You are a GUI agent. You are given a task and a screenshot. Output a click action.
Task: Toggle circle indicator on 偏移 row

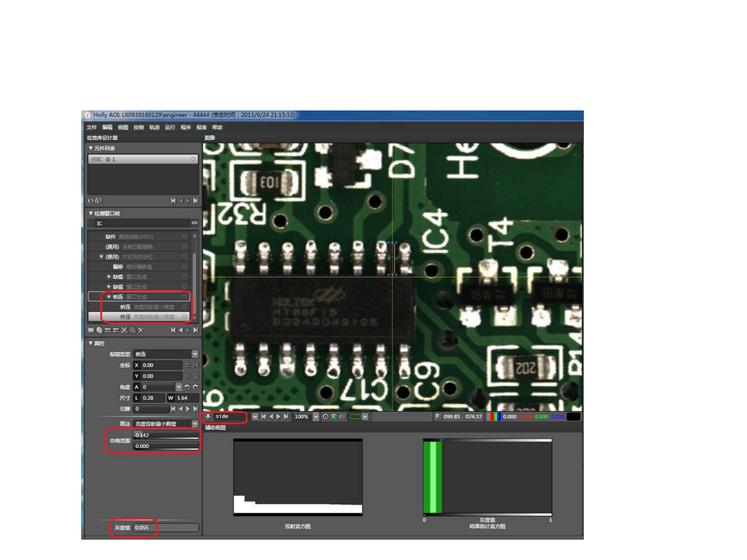point(185,267)
